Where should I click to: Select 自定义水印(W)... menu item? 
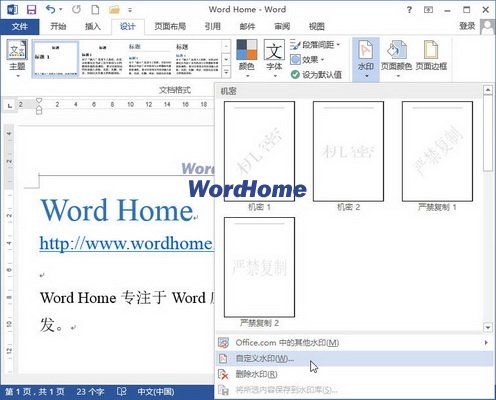(x=354, y=358)
